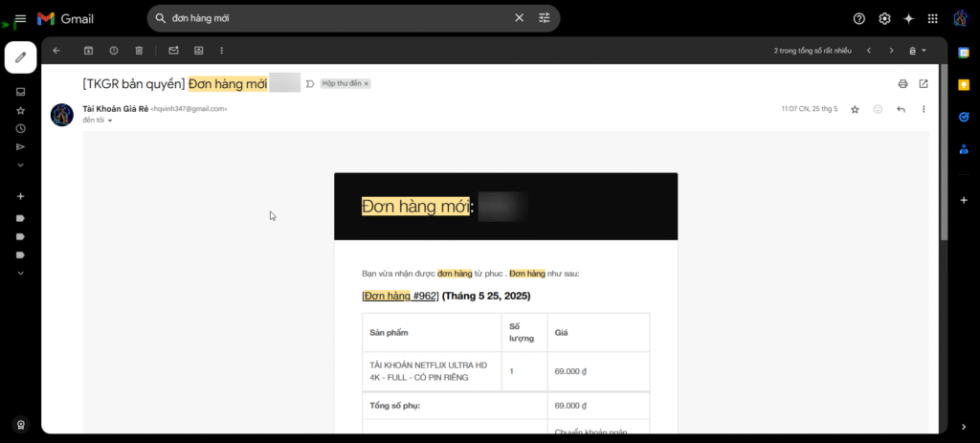The width and height of the screenshot is (980, 443).
Task: Toggle the importance marker by the subject
Action: click(x=310, y=84)
